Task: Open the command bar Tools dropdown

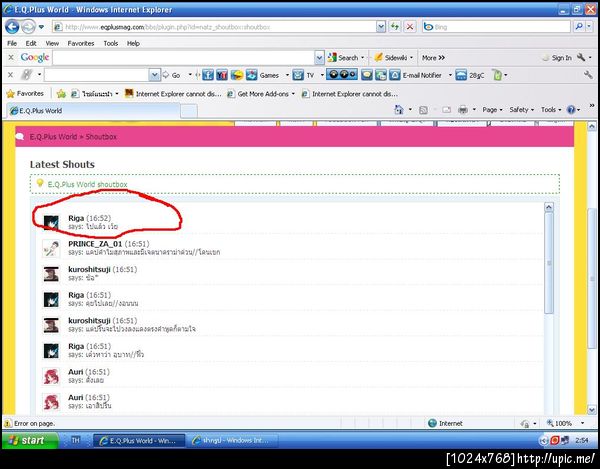Action: click(551, 110)
